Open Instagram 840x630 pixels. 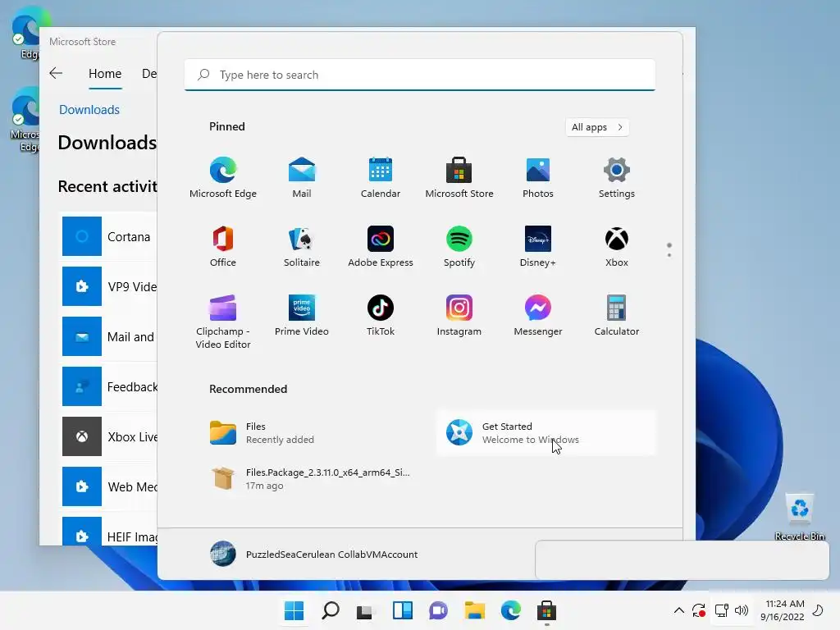click(x=459, y=316)
